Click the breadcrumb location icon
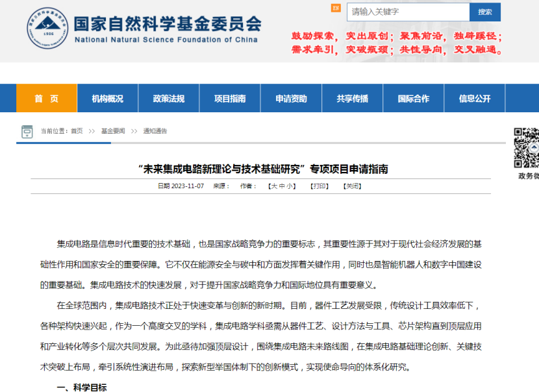 click(27, 131)
